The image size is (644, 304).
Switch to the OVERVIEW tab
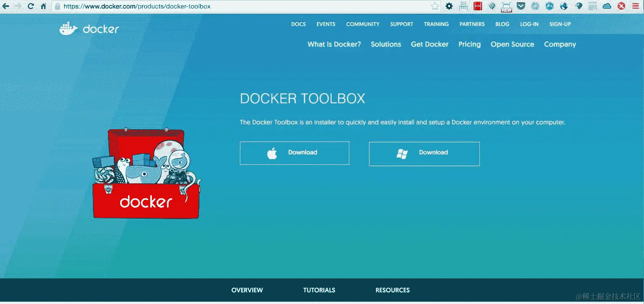(247, 290)
